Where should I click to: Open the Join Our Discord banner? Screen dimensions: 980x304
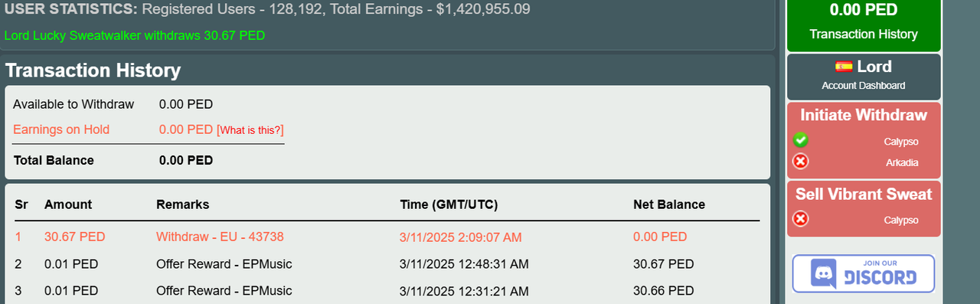pos(864,273)
